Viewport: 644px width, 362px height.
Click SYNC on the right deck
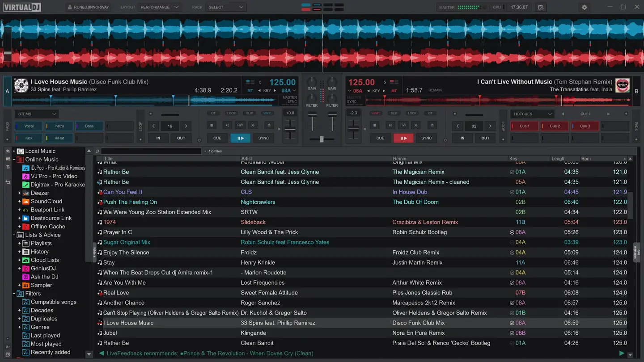(427, 138)
